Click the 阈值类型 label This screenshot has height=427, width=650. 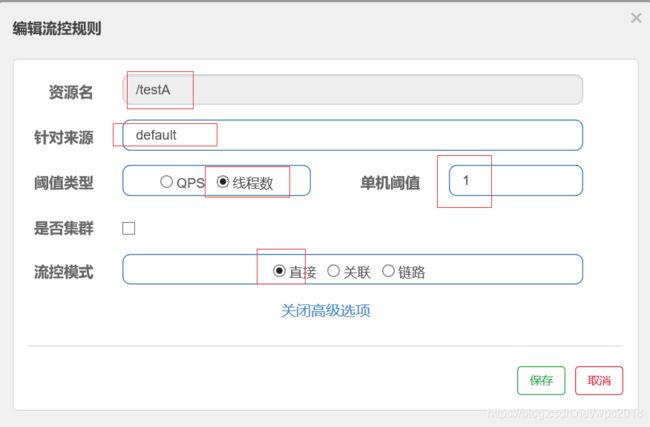(x=63, y=182)
